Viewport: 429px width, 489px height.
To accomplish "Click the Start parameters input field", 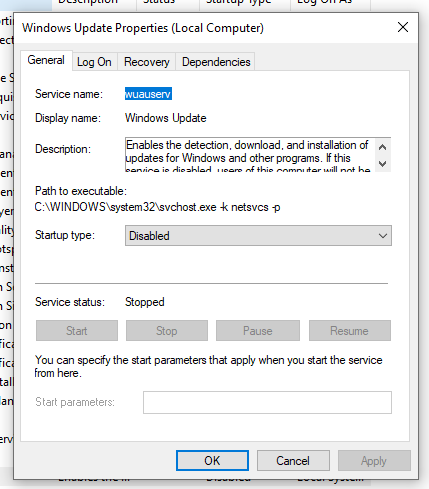I will (x=267, y=402).
